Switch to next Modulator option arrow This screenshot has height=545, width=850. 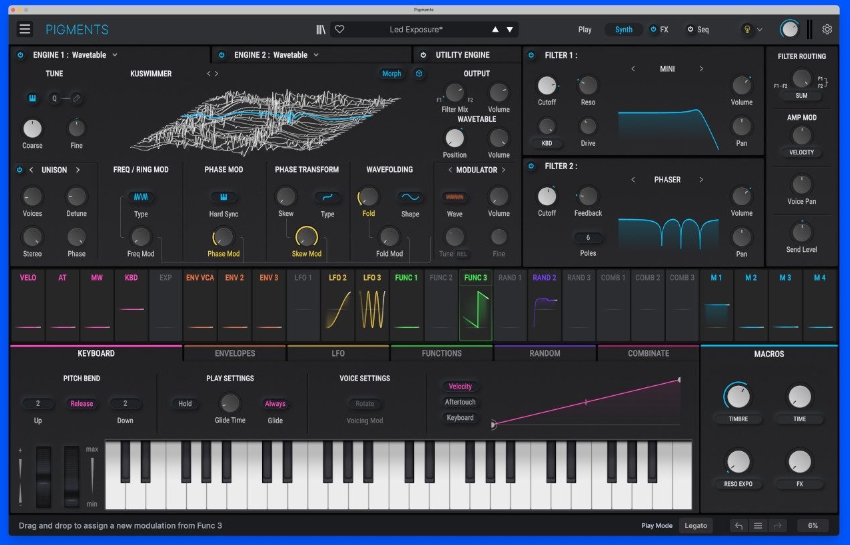(504, 170)
